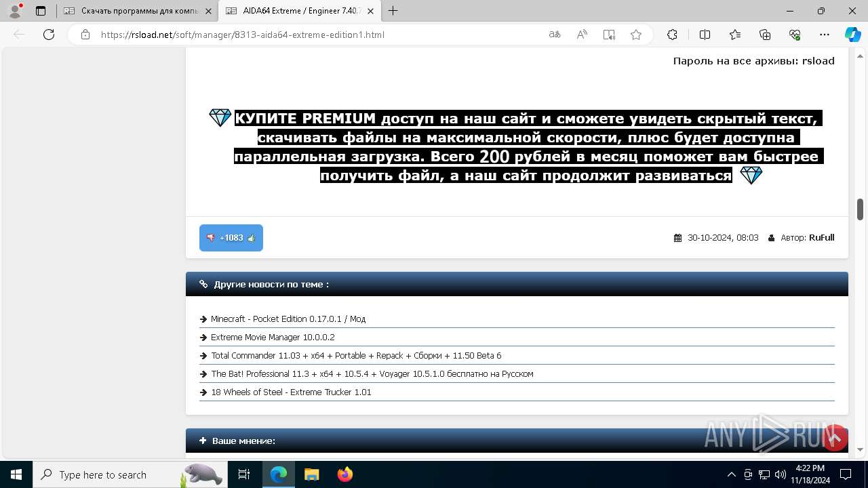Image resolution: width=868 pixels, height=488 pixels.
Task: Open the browser profile icon
Action: [x=15, y=11]
